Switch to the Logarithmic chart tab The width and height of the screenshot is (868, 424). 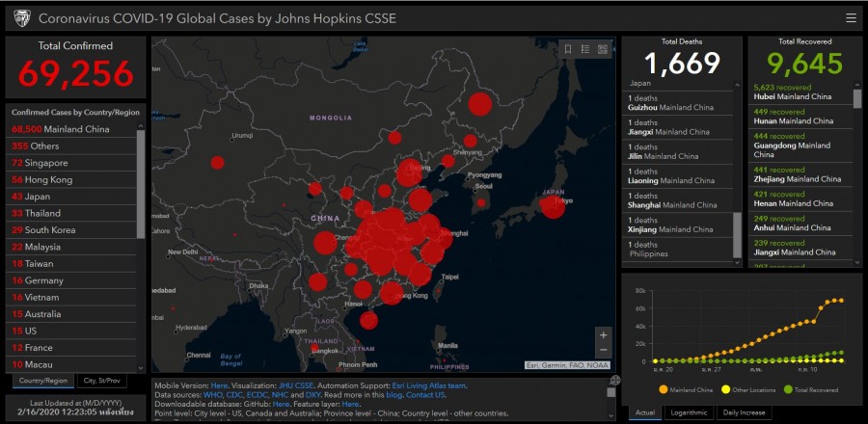coord(689,412)
